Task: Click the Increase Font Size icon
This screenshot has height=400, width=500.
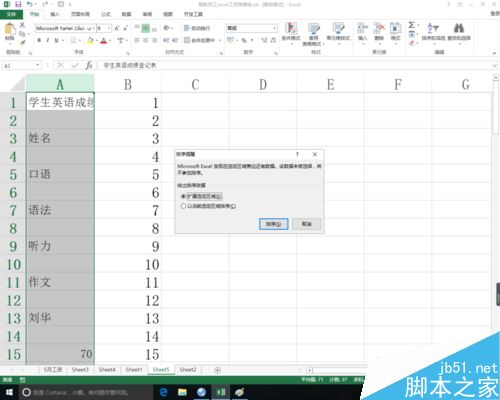Action: [117, 29]
